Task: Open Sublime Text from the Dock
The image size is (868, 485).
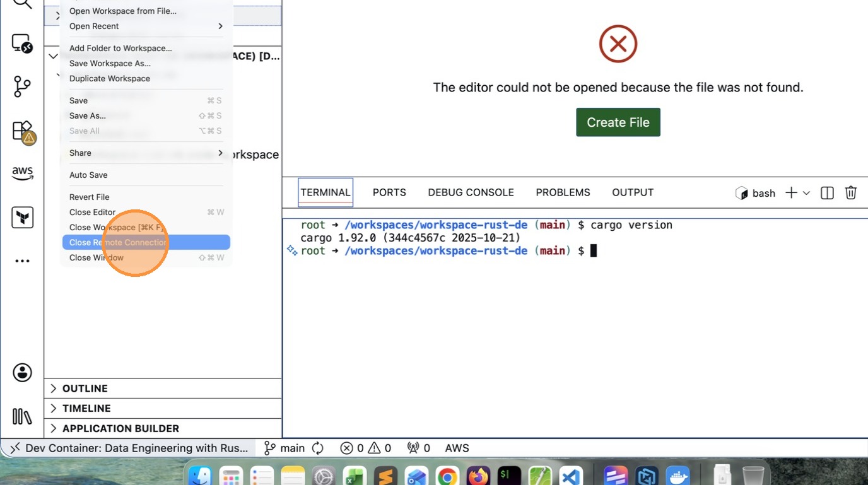Action: point(385,476)
